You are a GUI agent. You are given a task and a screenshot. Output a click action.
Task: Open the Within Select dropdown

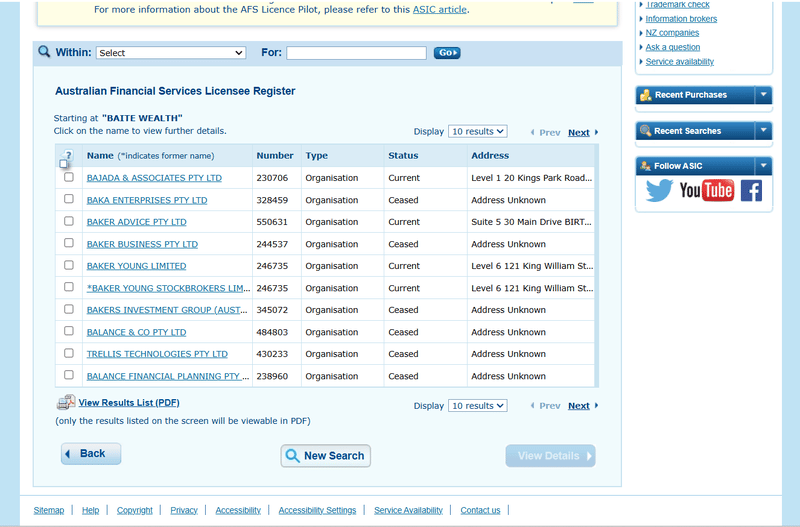[x=171, y=53]
